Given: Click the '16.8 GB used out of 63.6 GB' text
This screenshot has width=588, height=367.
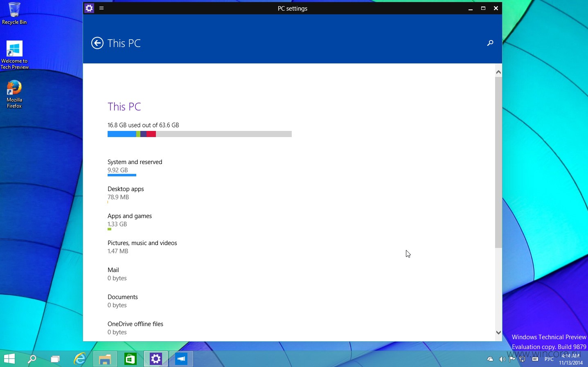Looking at the screenshot, I should (x=143, y=125).
